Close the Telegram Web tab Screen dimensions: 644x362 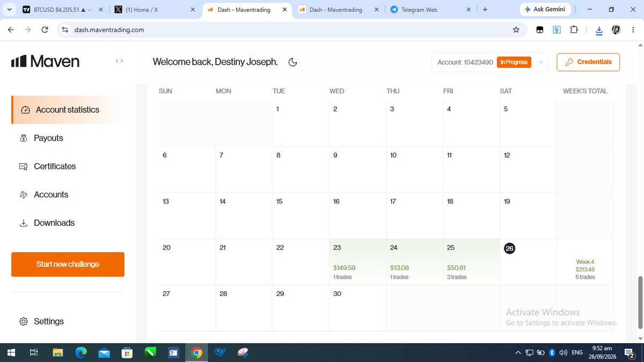(x=469, y=10)
